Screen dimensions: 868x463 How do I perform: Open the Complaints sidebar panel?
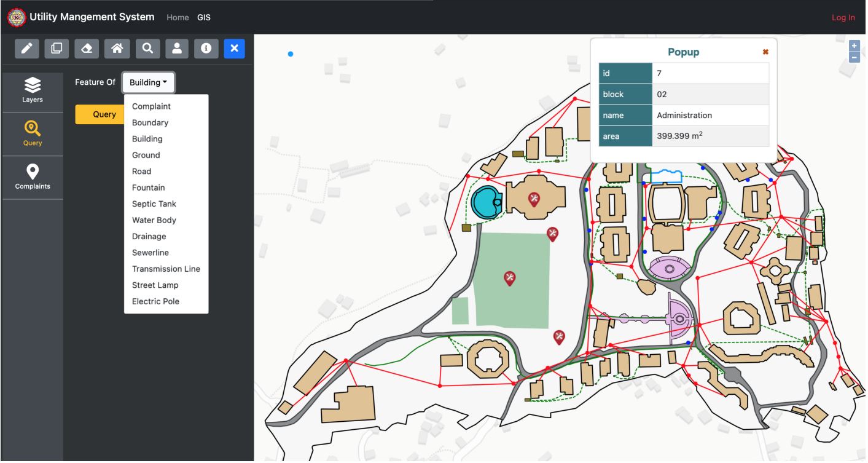[x=33, y=177]
